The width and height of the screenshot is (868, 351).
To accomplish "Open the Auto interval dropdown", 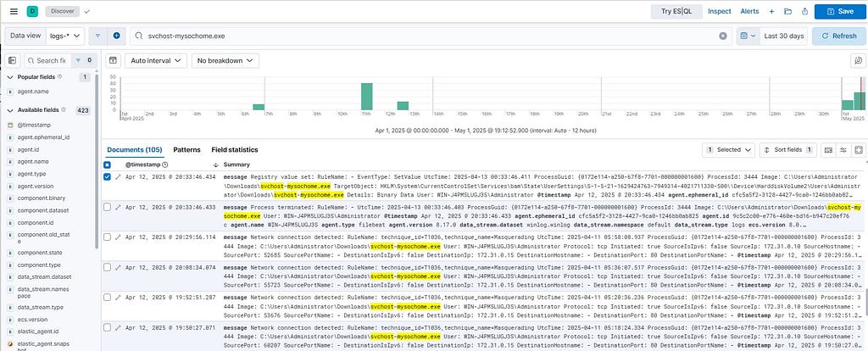I will [156, 60].
